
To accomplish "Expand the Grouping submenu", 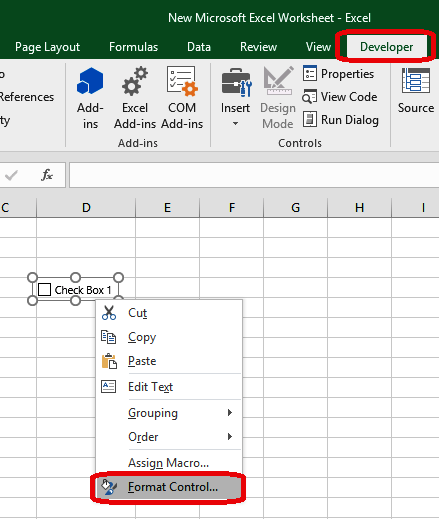I will 169,413.
